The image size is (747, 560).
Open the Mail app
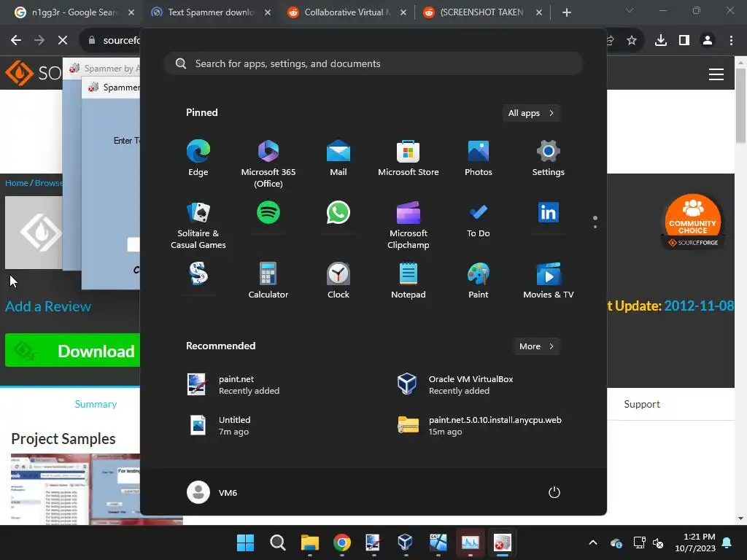338,158
